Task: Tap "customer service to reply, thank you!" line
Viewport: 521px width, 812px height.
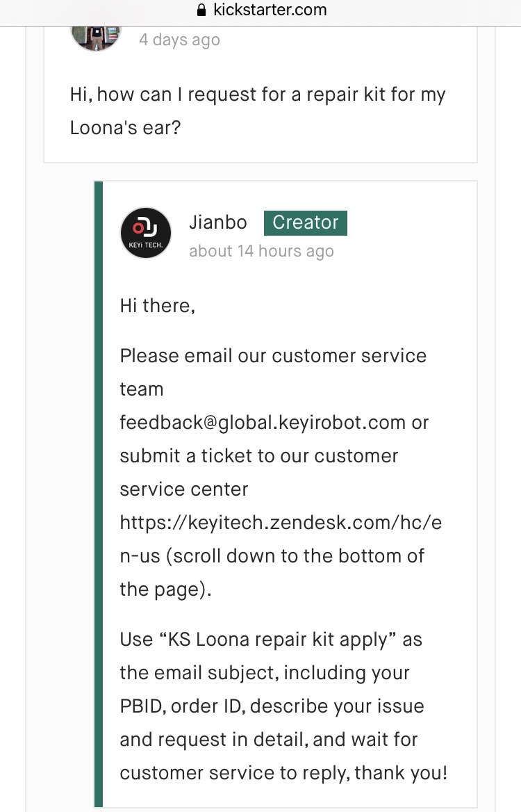Action: (x=283, y=772)
